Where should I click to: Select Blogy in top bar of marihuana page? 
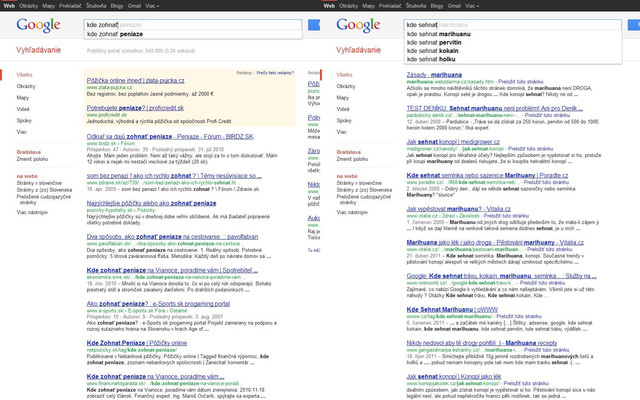437,6
